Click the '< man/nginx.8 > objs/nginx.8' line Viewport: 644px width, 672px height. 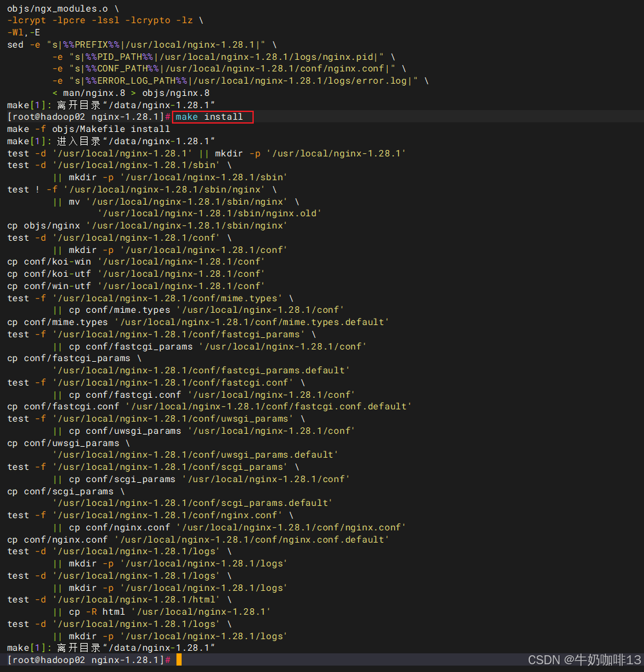point(131,93)
